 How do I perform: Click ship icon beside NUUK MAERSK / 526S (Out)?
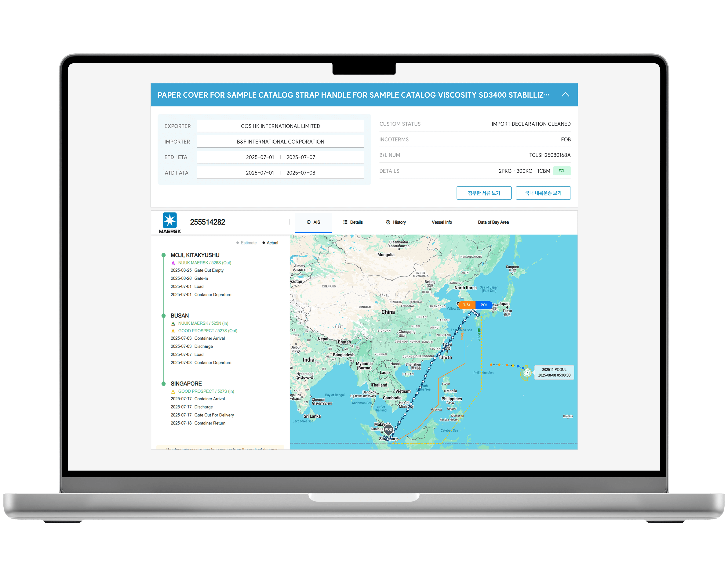[x=173, y=263]
